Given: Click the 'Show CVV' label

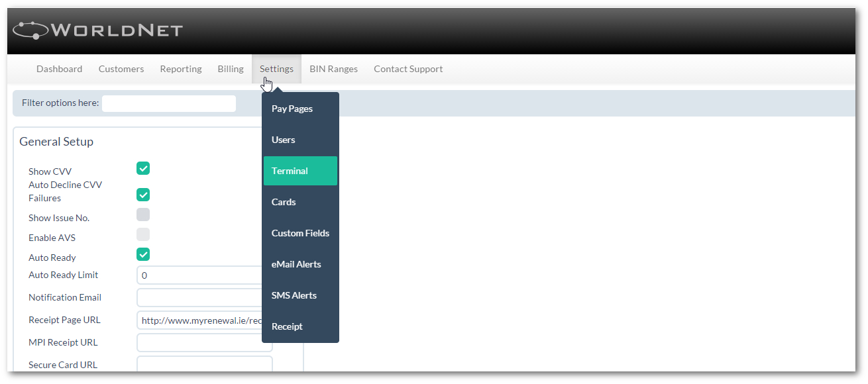Looking at the screenshot, I should 50,171.
